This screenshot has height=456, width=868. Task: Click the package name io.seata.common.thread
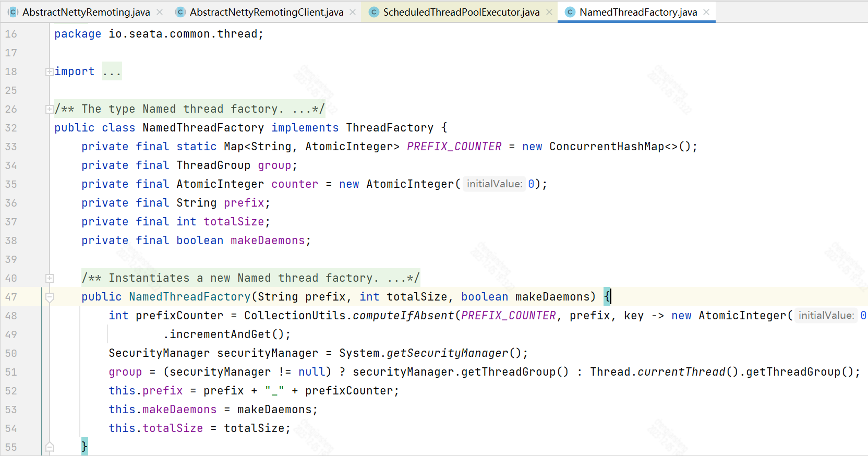[x=183, y=34]
